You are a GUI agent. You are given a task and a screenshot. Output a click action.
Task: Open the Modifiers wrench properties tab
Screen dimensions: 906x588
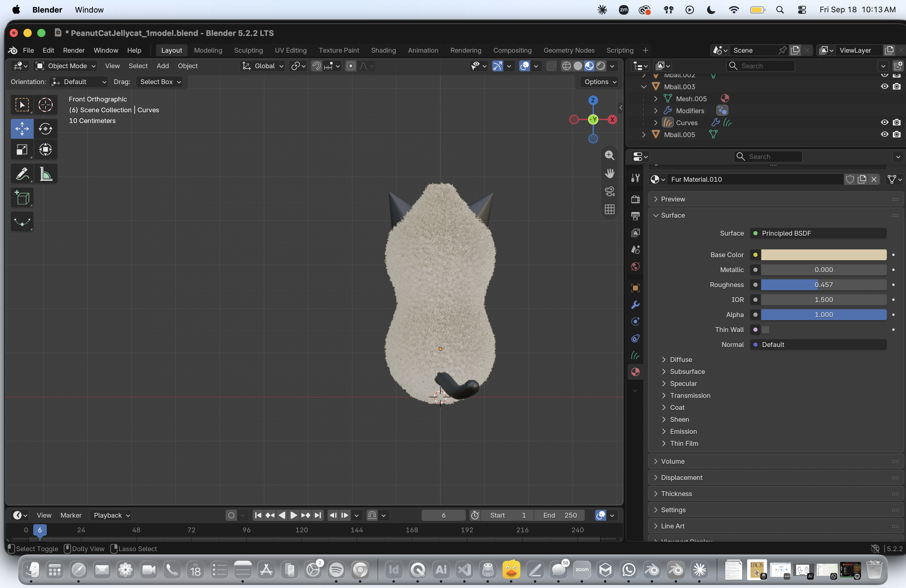[635, 305]
